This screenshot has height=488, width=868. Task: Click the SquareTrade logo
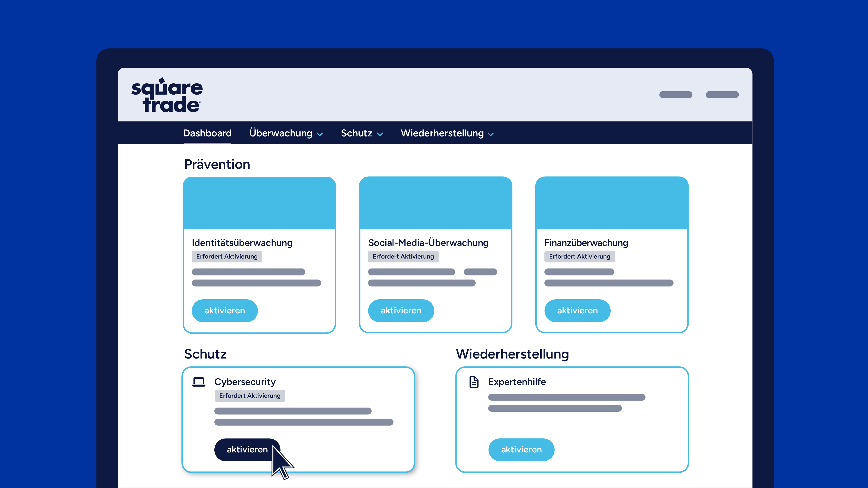(167, 95)
